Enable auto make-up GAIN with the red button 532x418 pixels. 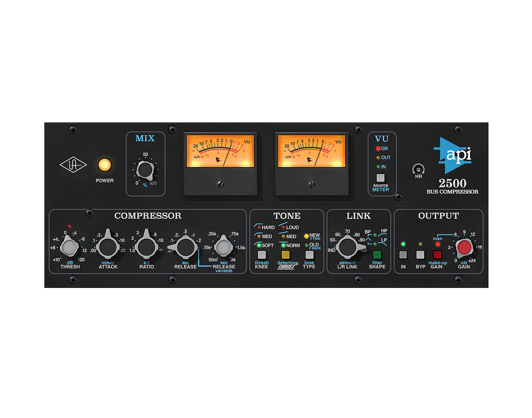(438, 254)
